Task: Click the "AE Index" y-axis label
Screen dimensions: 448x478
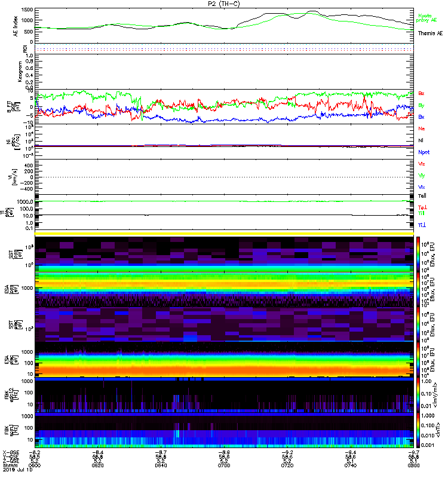Action: click(16, 26)
